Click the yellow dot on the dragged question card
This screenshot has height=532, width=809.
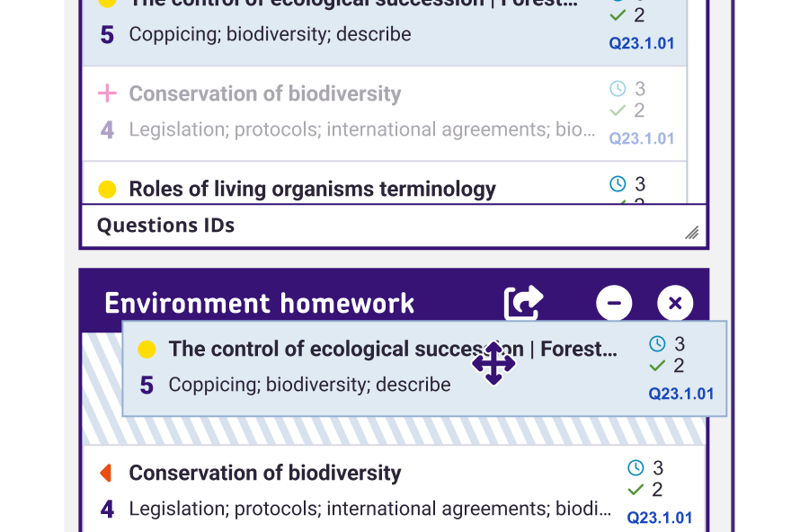coord(147,349)
